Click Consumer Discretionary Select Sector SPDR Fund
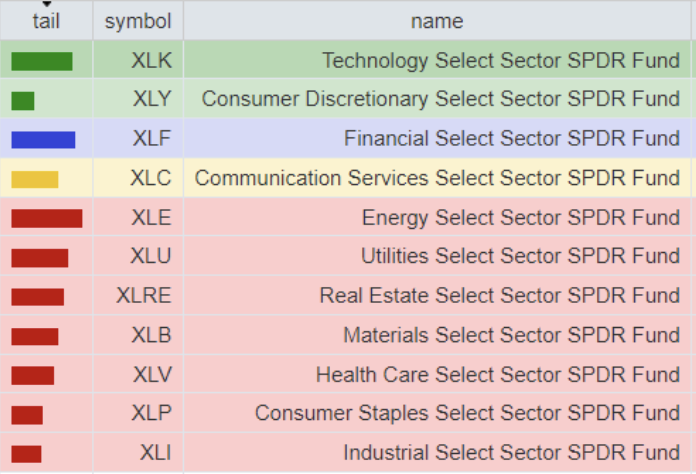Image resolution: width=696 pixels, height=474 pixels. (440, 100)
